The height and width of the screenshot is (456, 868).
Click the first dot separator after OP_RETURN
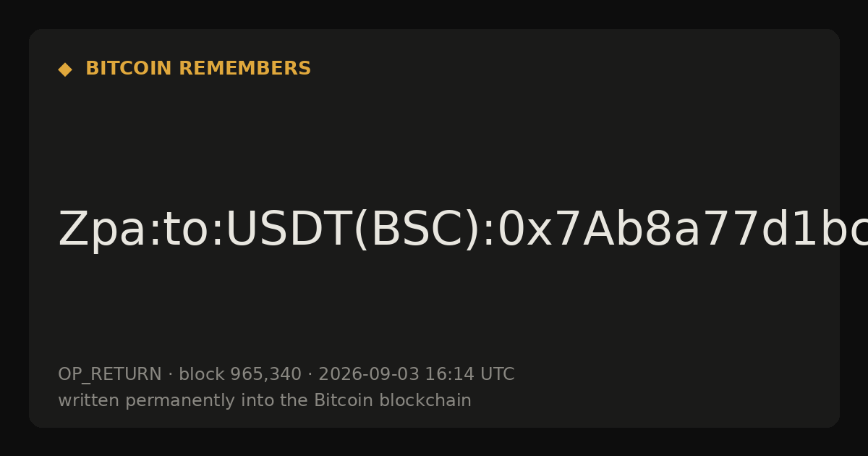pos(170,375)
